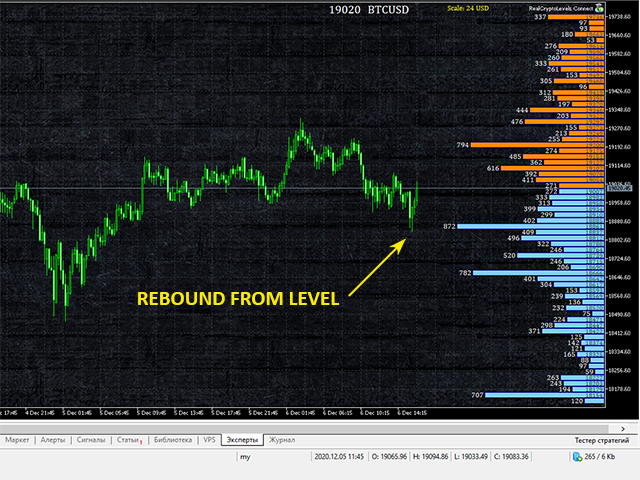Select the Эксперты tab
Viewport: 640px width, 480px height.
242,440
